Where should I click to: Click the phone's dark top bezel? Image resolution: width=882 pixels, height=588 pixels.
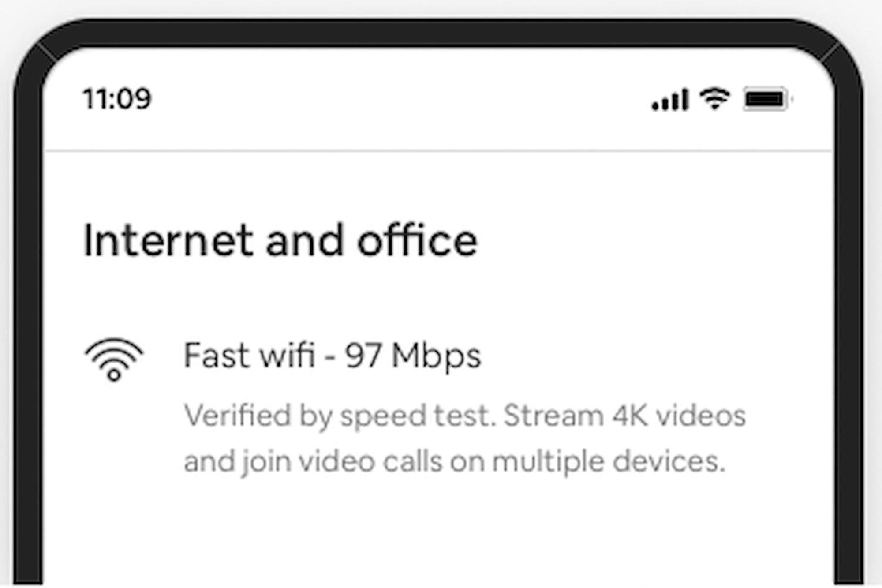point(438,32)
